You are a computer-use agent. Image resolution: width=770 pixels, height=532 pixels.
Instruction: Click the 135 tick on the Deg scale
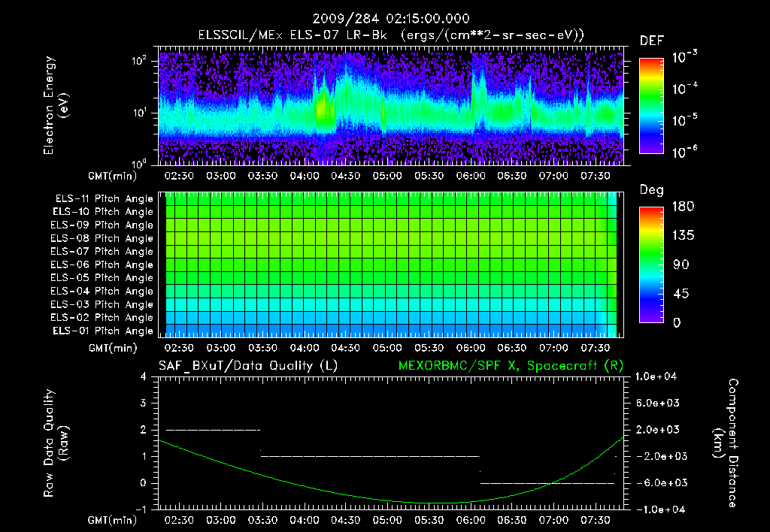[x=683, y=236]
